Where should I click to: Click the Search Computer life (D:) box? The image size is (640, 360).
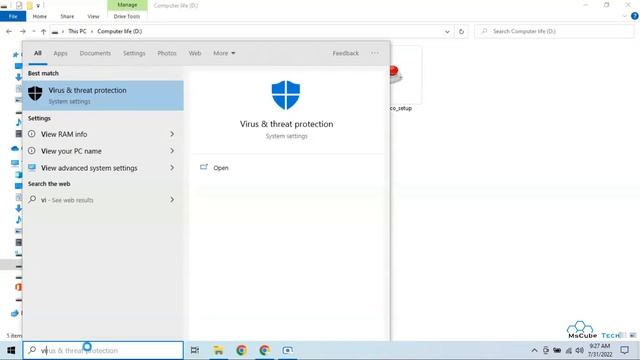[x=554, y=31]
